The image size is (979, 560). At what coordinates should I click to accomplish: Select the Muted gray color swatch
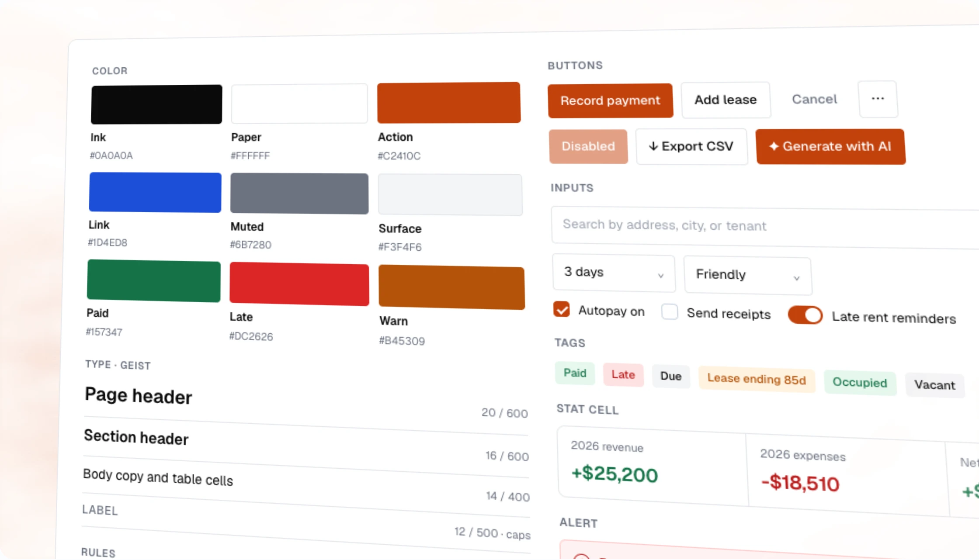point(299,194)
